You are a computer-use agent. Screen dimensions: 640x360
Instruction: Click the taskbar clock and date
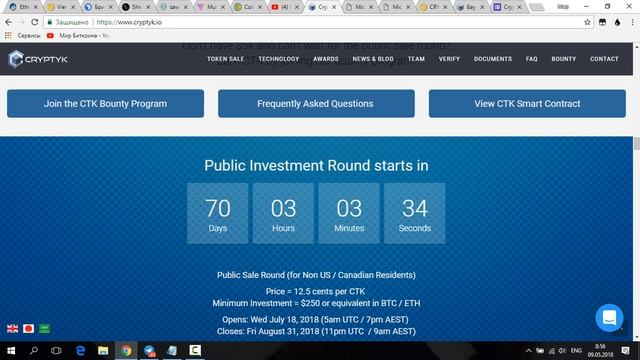[600, 351]
